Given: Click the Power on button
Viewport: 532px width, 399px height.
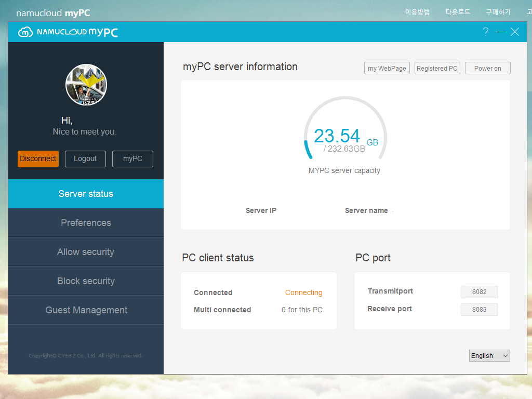Looking at the screenshot, I should [x=487, y=68].
